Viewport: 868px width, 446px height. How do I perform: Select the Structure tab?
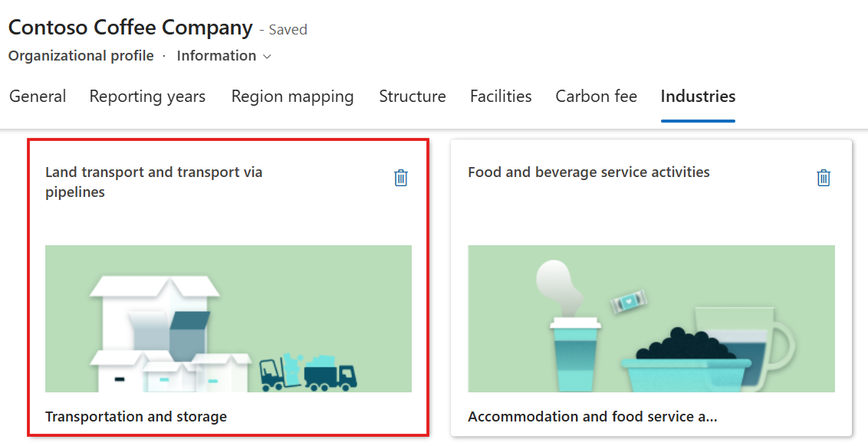tap(413, 97)
